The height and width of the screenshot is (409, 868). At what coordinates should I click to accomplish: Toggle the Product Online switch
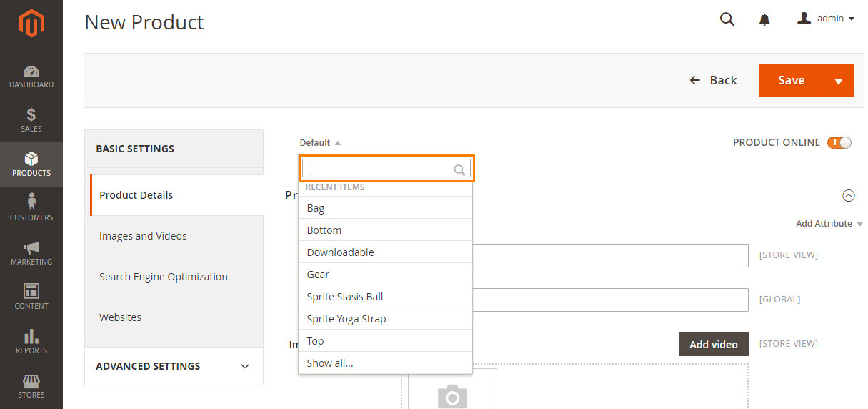click(x=839, y=142)
